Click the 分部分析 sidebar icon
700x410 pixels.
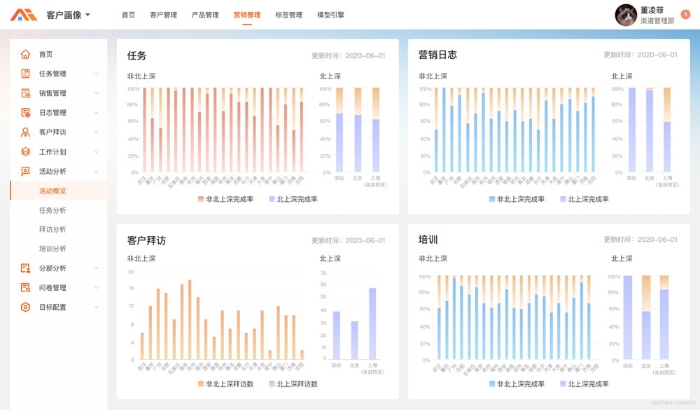25,268
